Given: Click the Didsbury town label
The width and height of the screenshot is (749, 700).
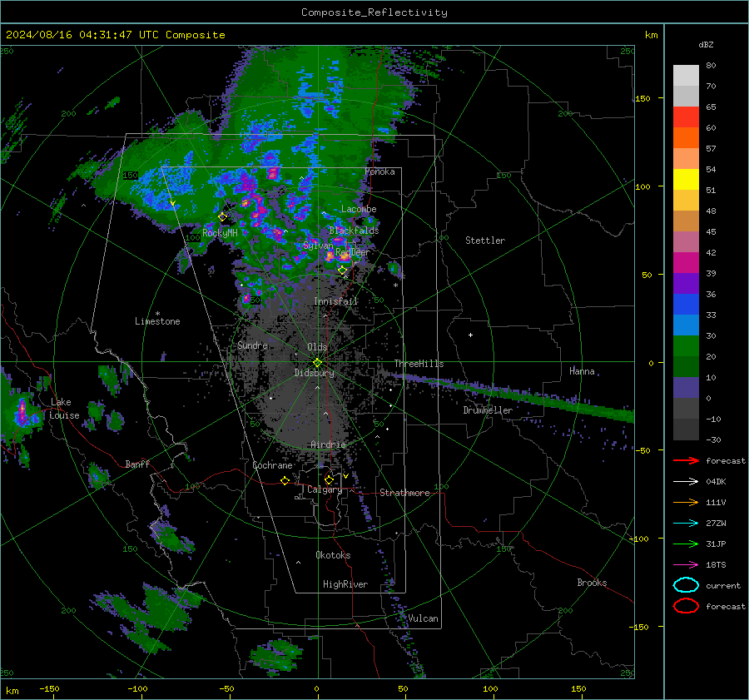Looking at the screenshot, I should pyautogui.click(x=315, y=373).
